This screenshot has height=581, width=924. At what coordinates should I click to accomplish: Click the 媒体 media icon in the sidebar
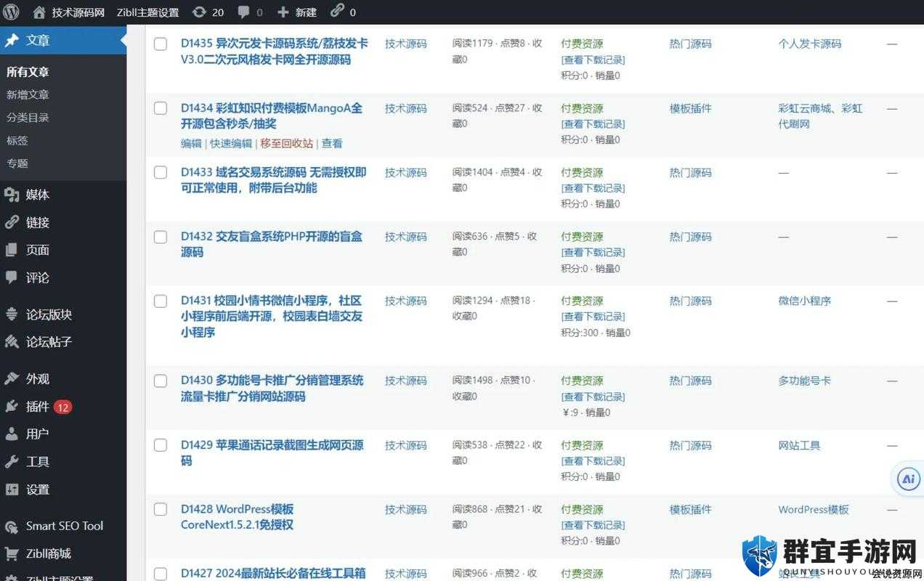(12, 195)
